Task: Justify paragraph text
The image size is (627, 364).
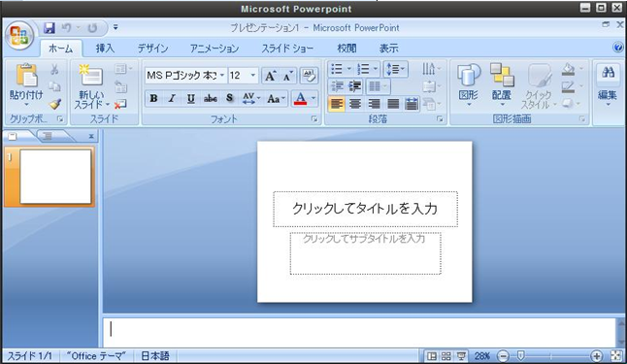Action: (x=393, y=105)
